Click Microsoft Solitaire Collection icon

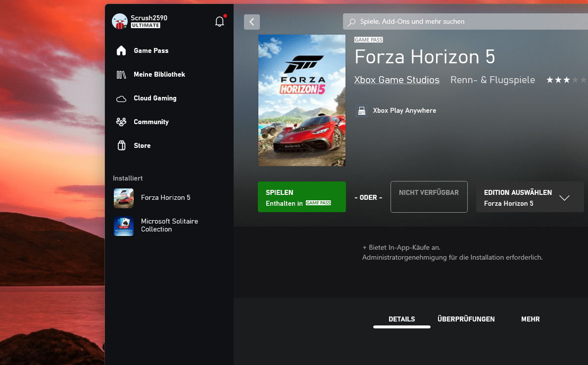[124, 226]
